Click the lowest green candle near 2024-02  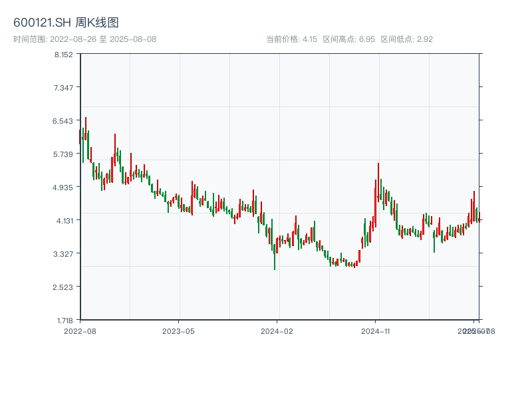click(x=275, y=257)
